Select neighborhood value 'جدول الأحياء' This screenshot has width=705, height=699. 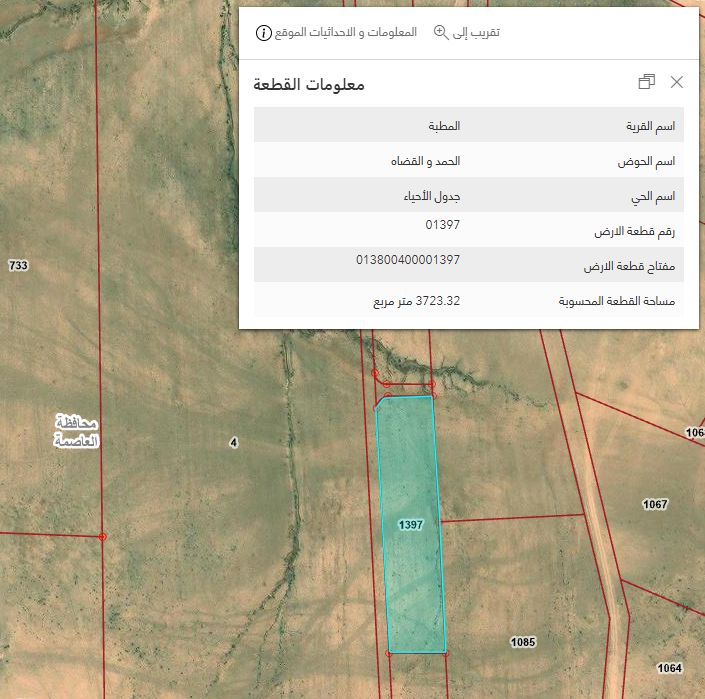432,196
